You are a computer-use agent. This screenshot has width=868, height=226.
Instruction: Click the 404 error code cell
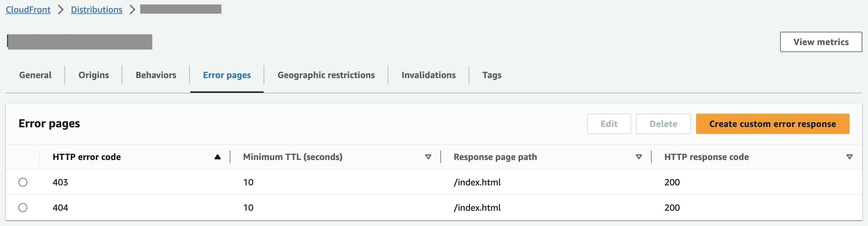point(60,208)
